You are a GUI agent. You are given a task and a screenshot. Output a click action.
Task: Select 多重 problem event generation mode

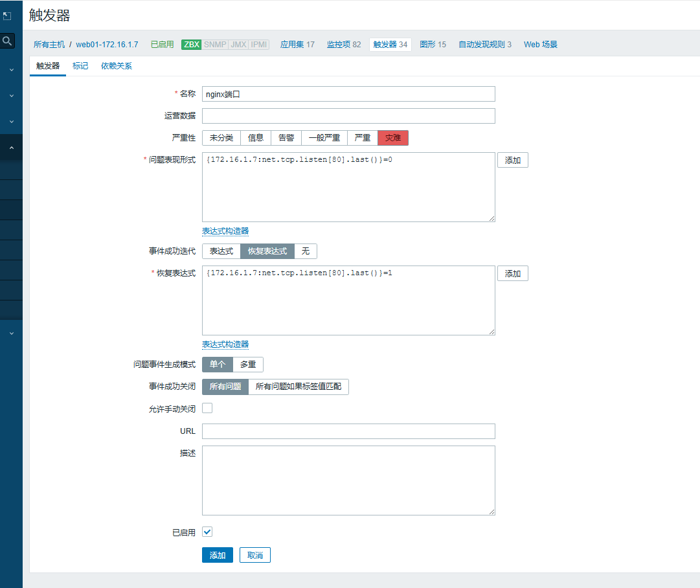point(248,365)
